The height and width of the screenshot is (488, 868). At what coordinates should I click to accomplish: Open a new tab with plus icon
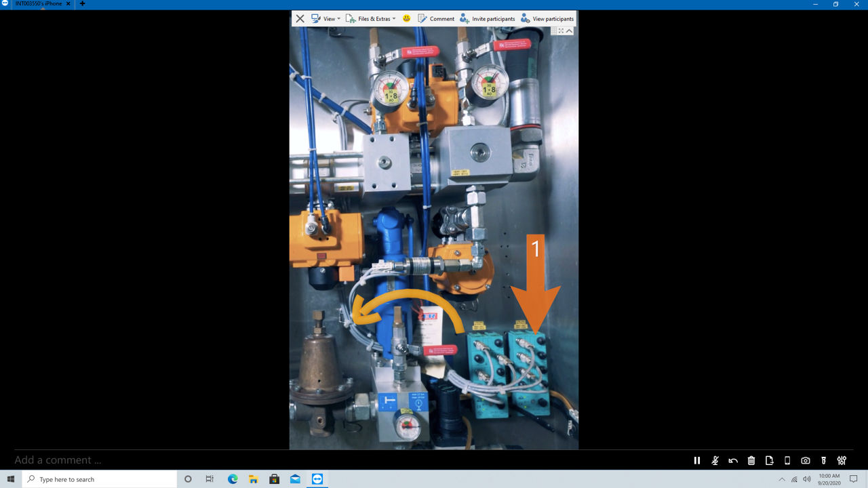click(x=83, y=4)
